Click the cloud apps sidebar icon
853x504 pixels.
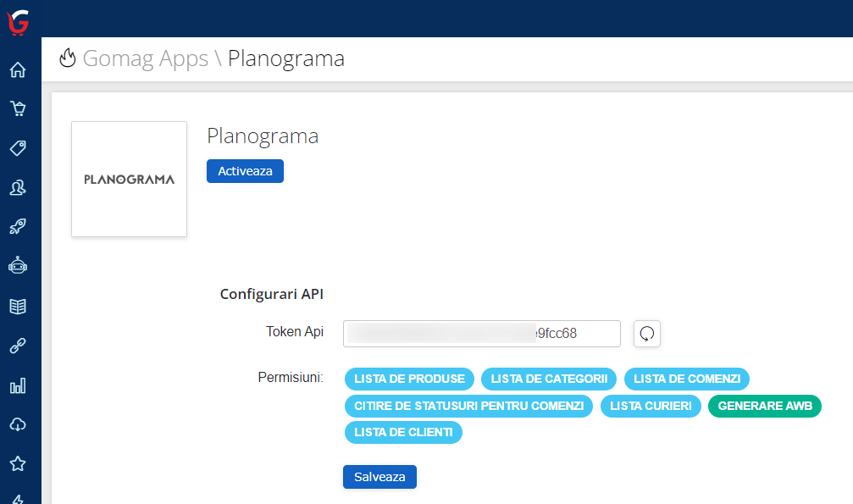[17, 424]
